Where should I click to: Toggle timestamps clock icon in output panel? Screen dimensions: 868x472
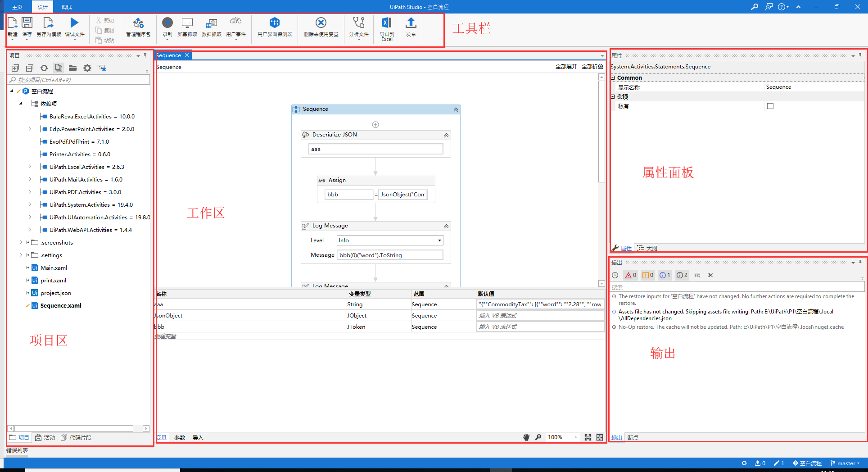(x=615, y=275)
